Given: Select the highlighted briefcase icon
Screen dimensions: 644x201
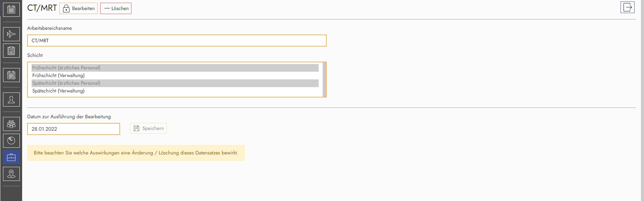Looking at the screenshot, I should tap(11, 157).
